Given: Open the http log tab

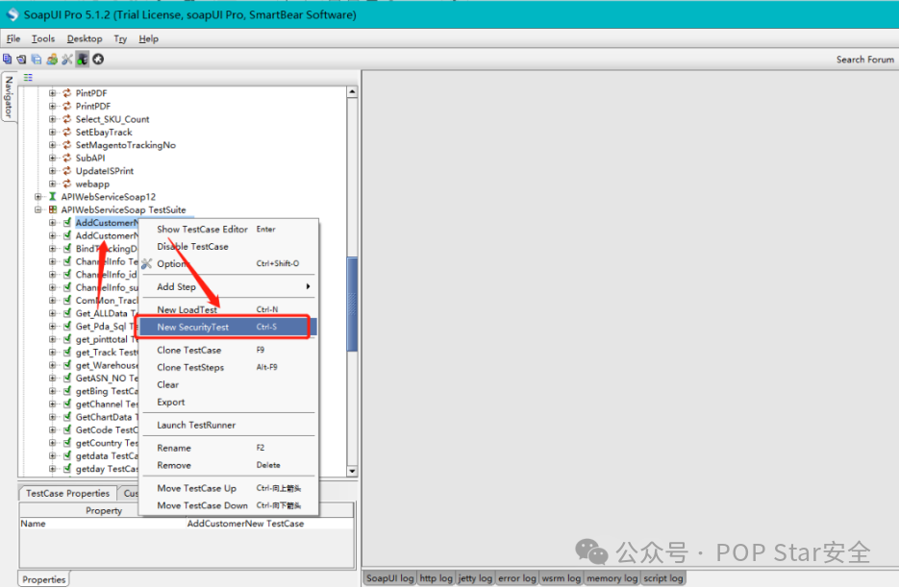Looking at the screenshot, I should (436, 578).
